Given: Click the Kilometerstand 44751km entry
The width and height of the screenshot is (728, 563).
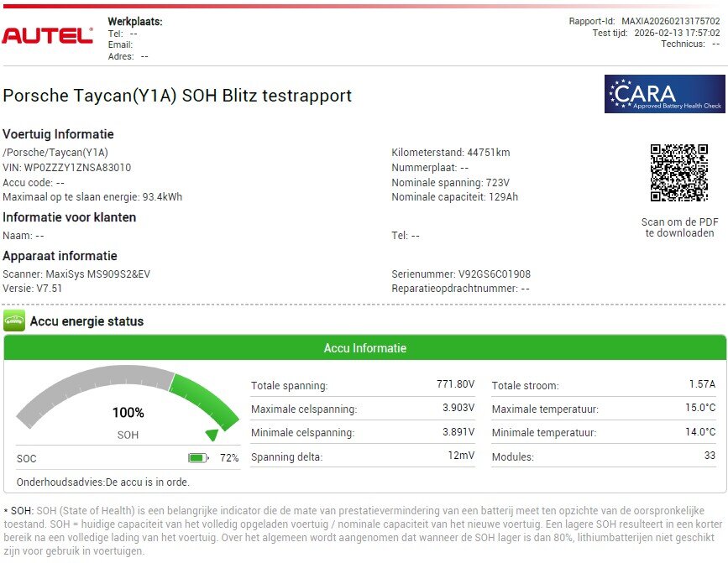Looking at the screenshot, I should (x=450, y=153).
